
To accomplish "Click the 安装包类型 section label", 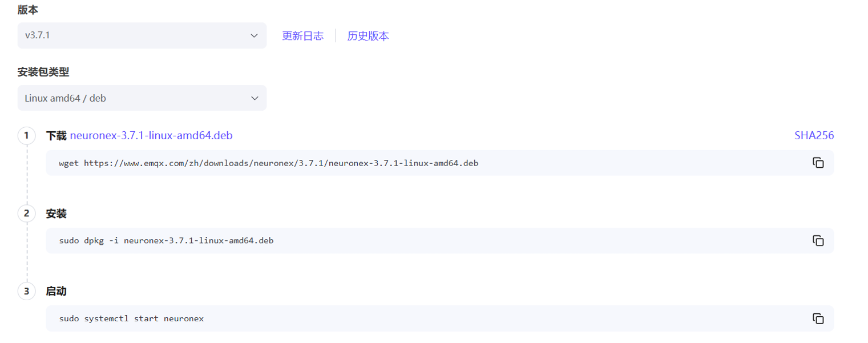I will pyautogui.click(x=43, y=72).
